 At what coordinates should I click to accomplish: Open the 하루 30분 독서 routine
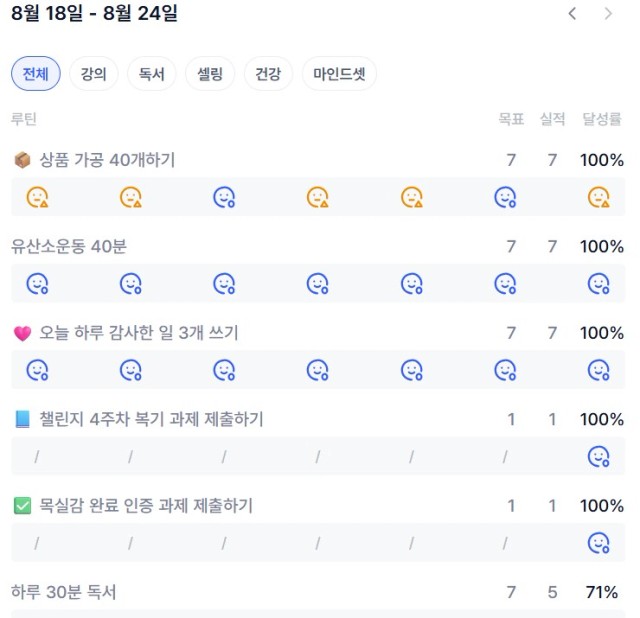64,592
